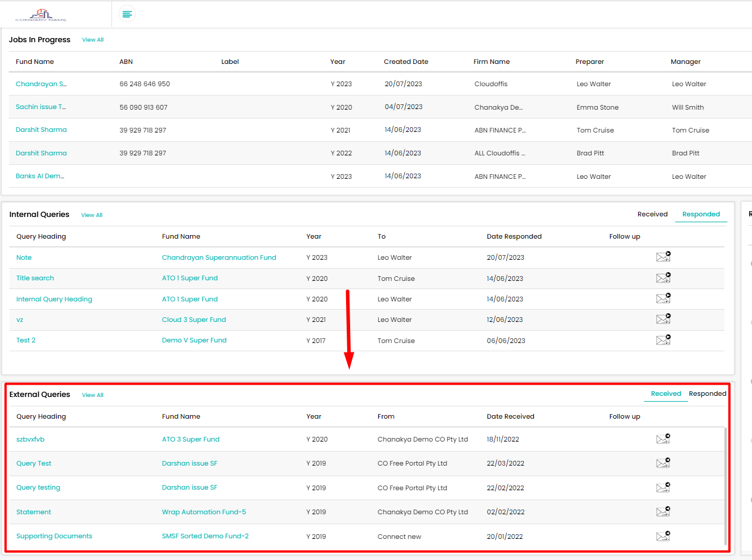
Task: Open Banks AI Dem... fund job
Action: tap(40, 176)
